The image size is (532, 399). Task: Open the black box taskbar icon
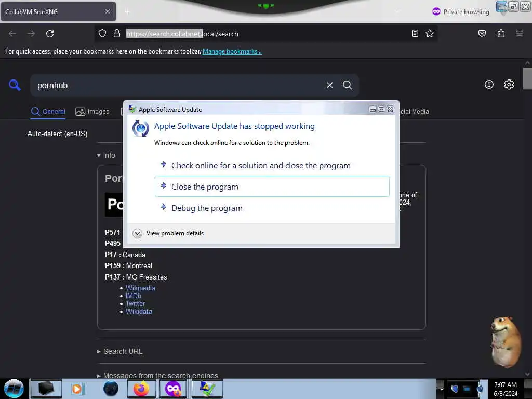[x=46, y=389]
